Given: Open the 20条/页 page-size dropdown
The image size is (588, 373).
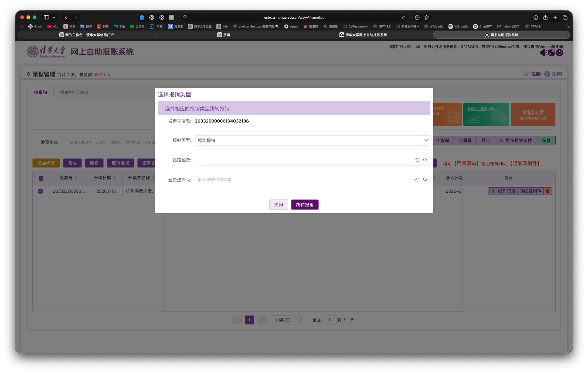Looking at the screenshot, I should pyautogui.click(x=285, y=320).
